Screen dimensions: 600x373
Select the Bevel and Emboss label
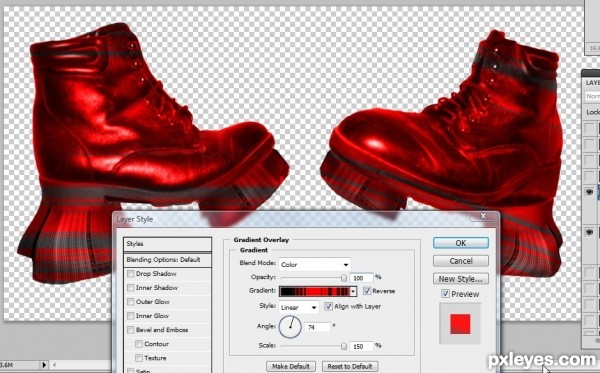(x=162, y=330)
